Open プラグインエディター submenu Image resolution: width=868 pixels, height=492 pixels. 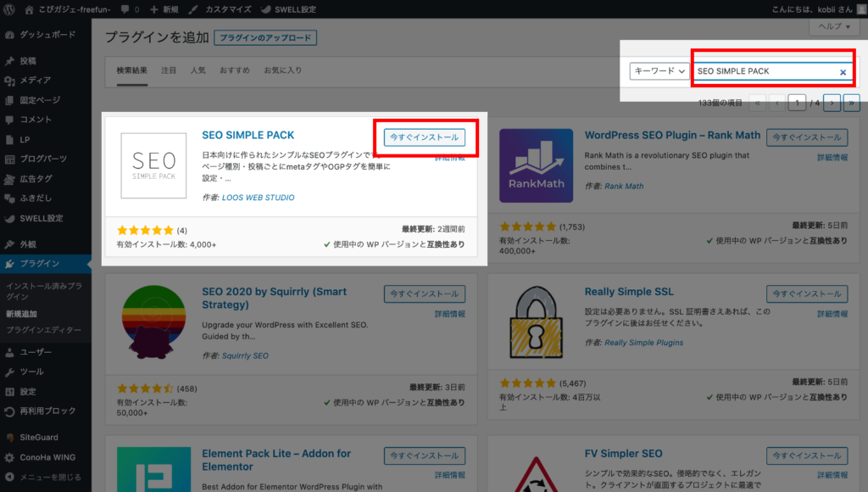[x=44, y=330]
